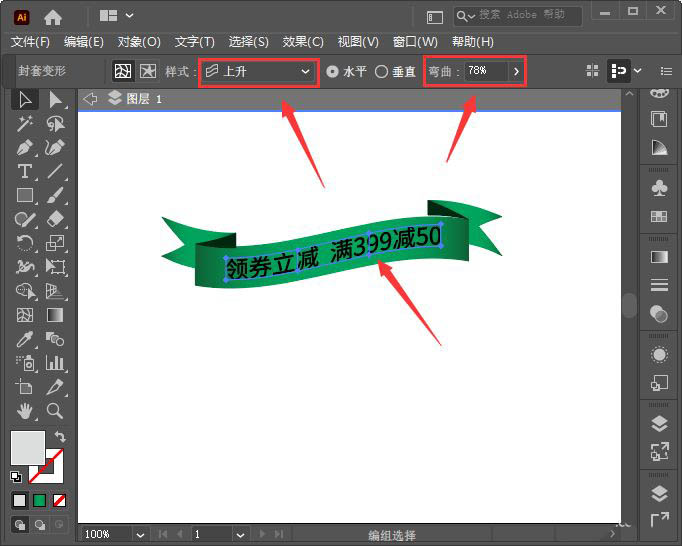Open the workspace layout switcher dropdown
The image size is (682, 546).
click(116, 16)
